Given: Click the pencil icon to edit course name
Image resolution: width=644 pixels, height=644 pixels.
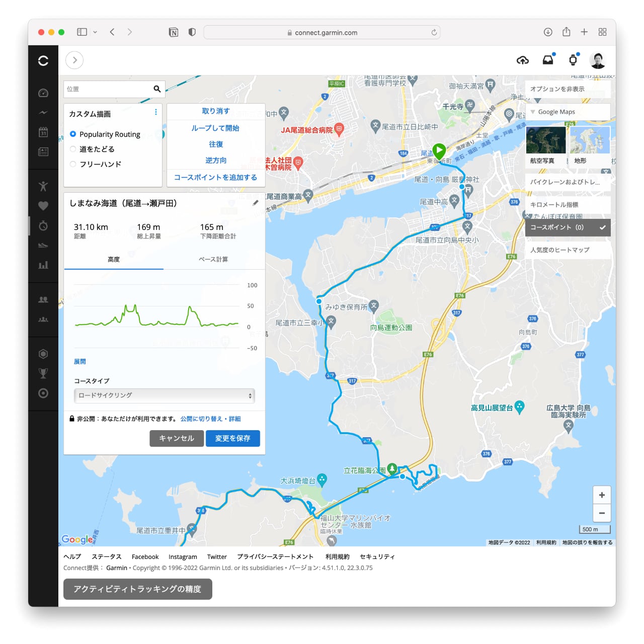Looking at the screenshot, I should click(256, 203).
